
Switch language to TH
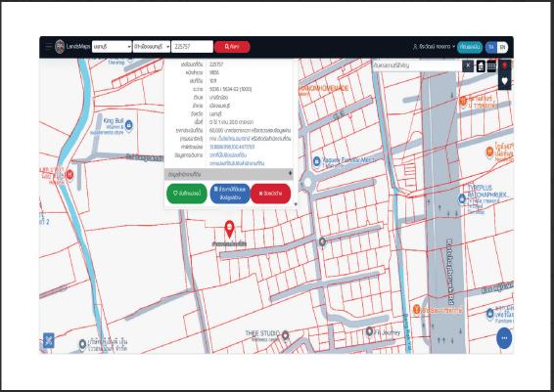point(490,47)
